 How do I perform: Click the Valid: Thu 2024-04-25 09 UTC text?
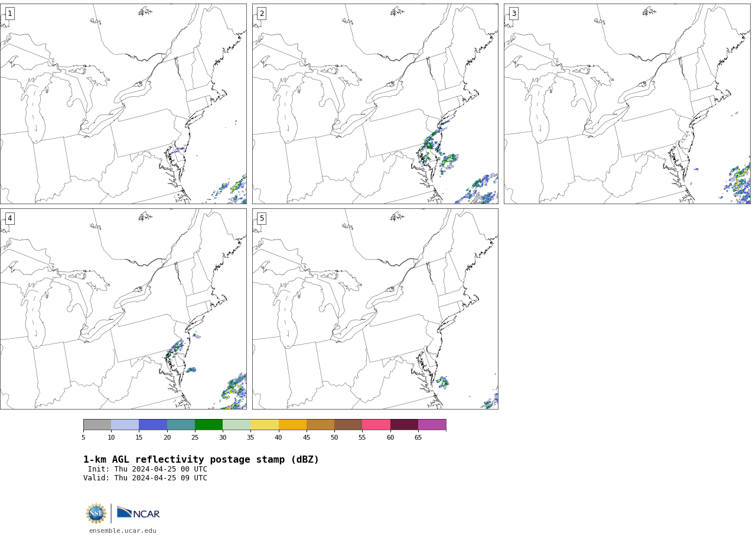pyautogui.click(x=145, y=478)
